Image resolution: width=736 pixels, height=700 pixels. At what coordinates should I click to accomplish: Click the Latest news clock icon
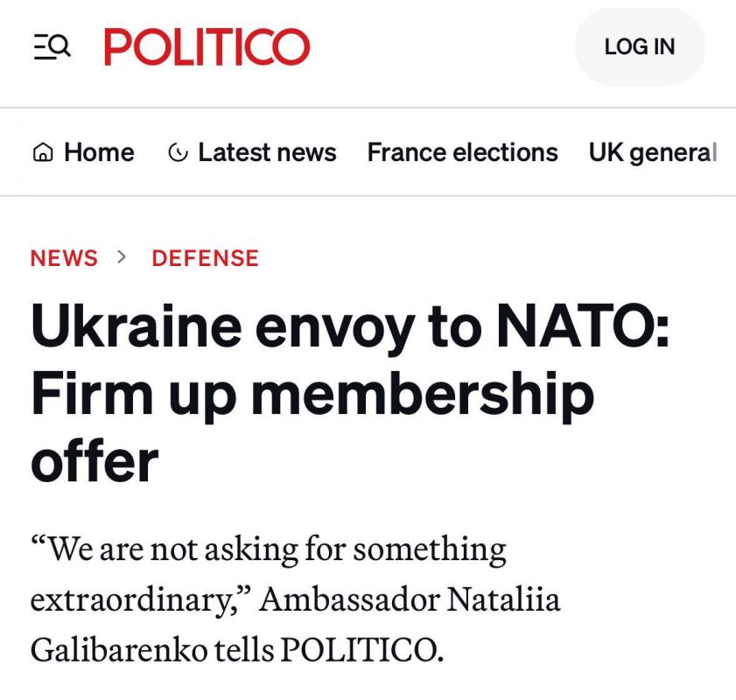(178, 153)
